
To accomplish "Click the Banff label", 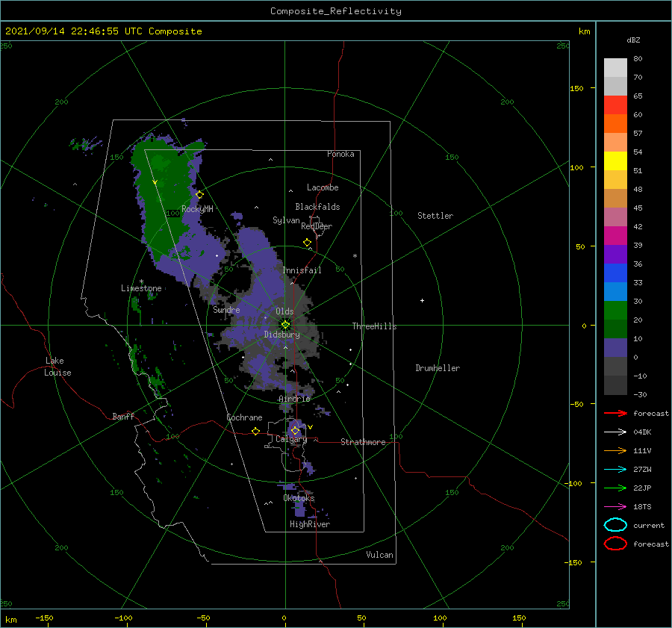I will [x=123, y=416].
